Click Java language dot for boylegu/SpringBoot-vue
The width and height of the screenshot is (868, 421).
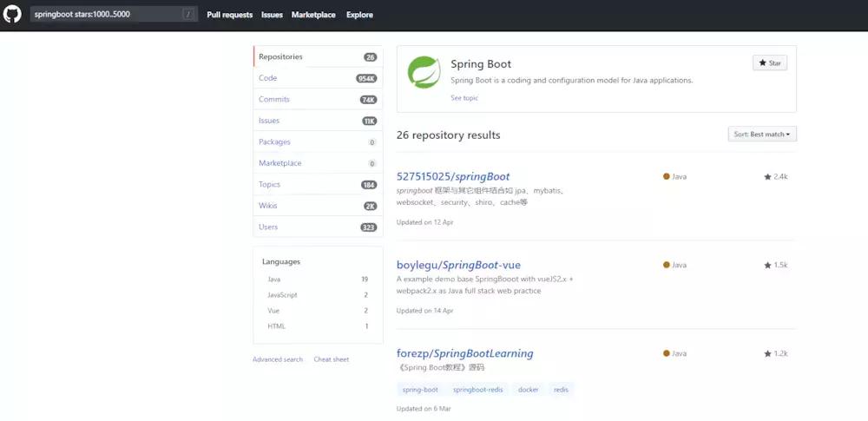click(667, 265)
